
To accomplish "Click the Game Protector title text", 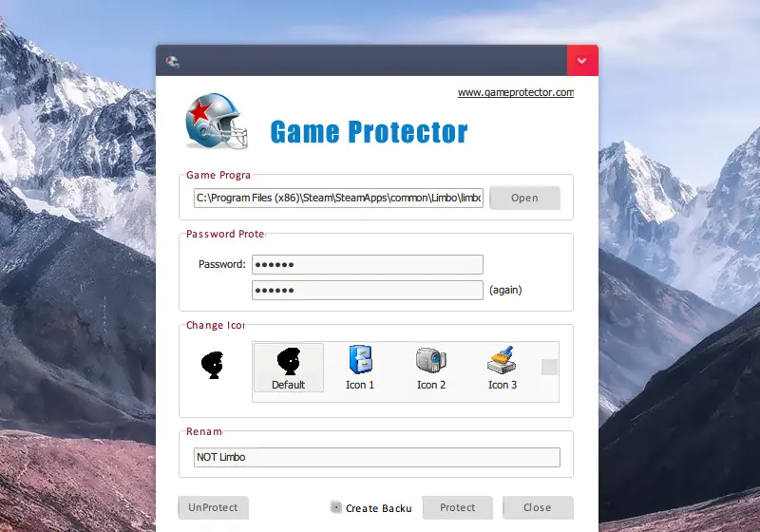I will 369,132.
